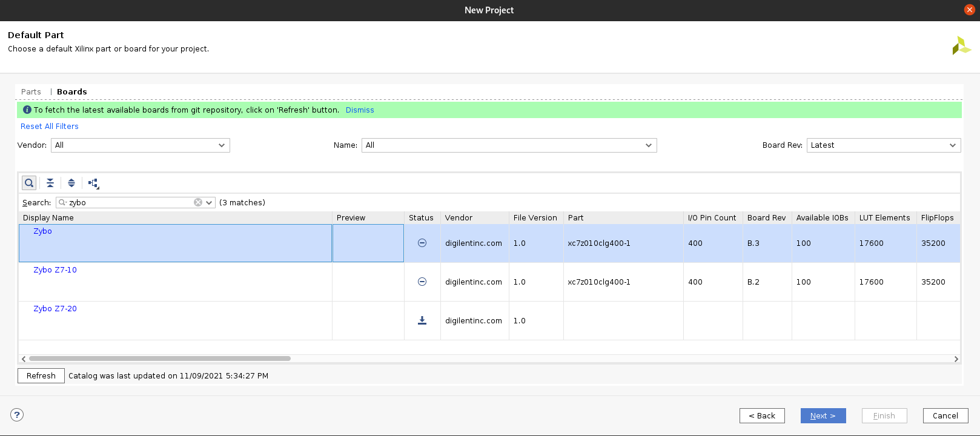Go back with the Back button

pyautogui.click(x=762, y=415)
